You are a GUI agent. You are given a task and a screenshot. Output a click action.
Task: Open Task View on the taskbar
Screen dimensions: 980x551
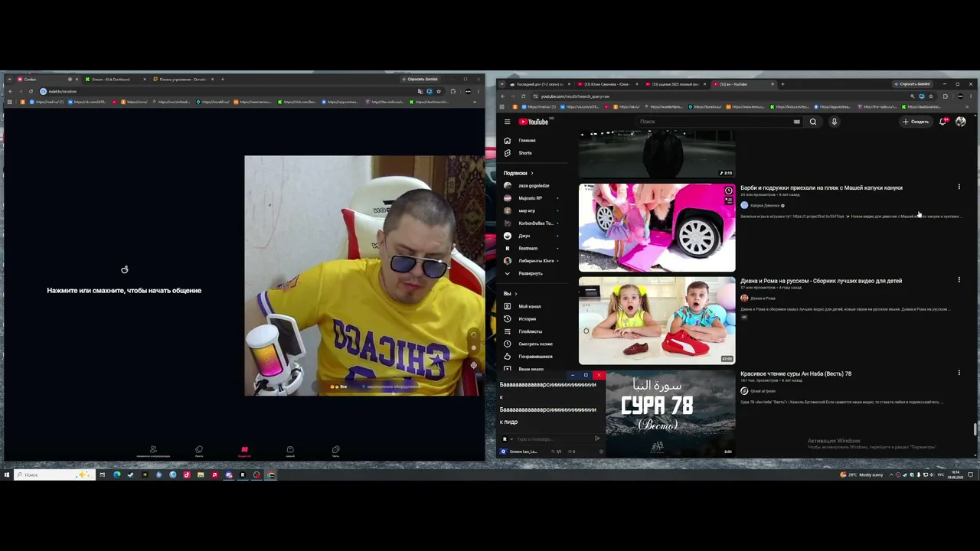pyautogui.click(x=102, y=475)
